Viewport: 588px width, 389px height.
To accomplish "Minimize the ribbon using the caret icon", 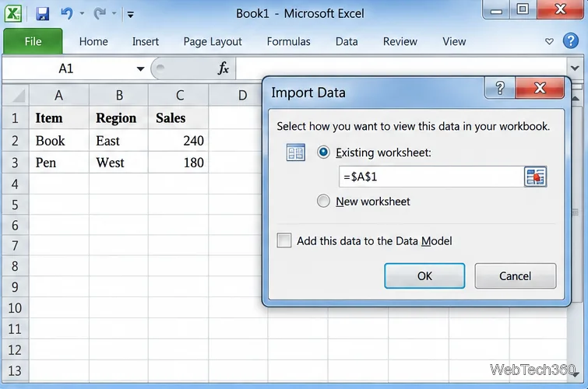I will tap(549, 41).
